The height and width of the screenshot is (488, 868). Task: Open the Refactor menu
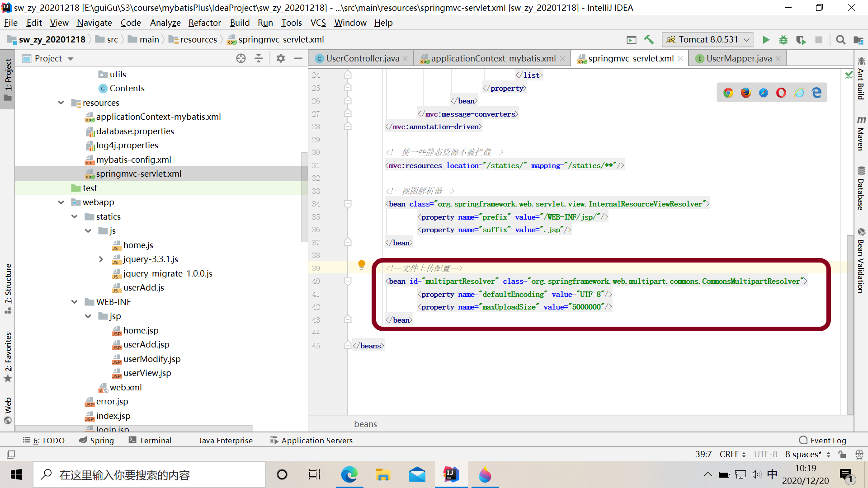pyautogui.click(x=204, y=23)
